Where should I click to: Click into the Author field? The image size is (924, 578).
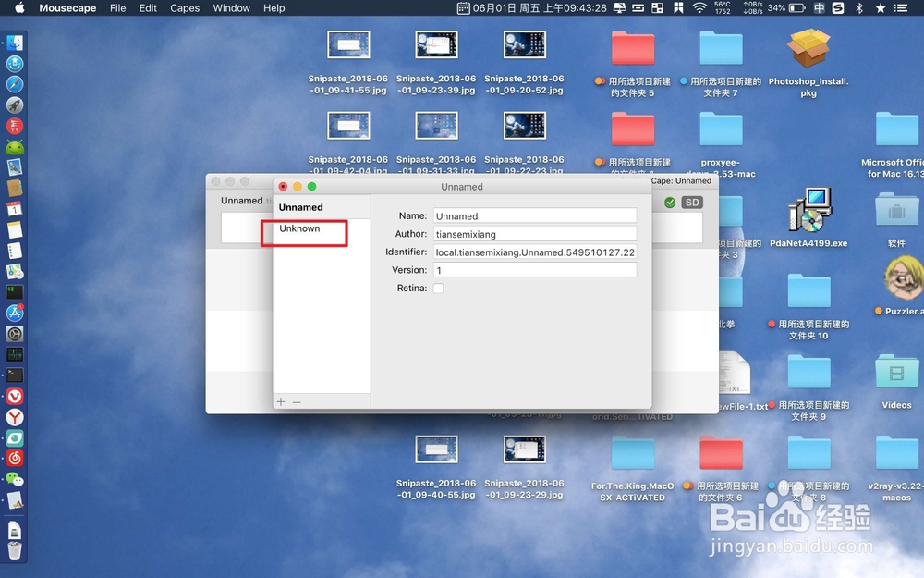click(x=534, y=234)
